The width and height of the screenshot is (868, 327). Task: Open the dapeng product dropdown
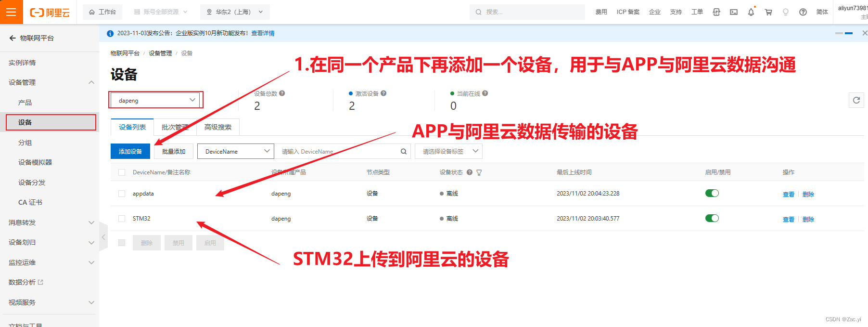point(155,100)
